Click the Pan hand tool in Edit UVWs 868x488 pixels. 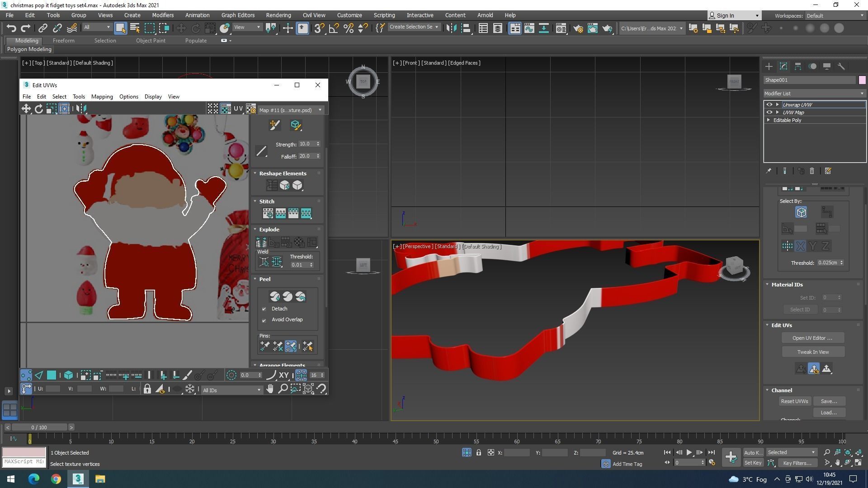point(270,389)
